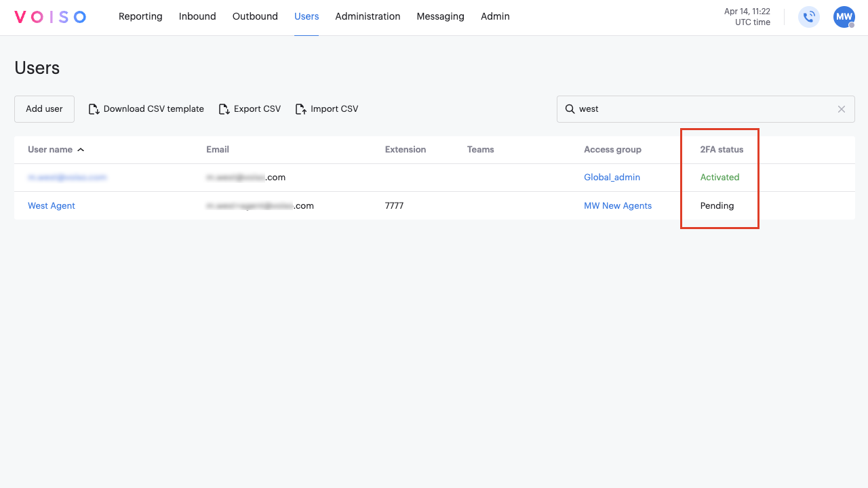868x488 pixels.
Task: Click Download CSV template link
Action: (154, 109)
